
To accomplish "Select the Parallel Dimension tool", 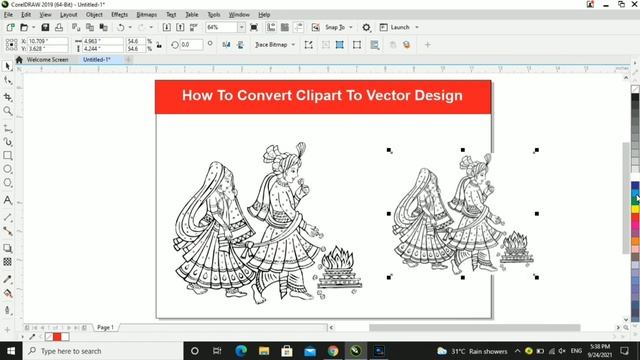I will pos(7,218).
